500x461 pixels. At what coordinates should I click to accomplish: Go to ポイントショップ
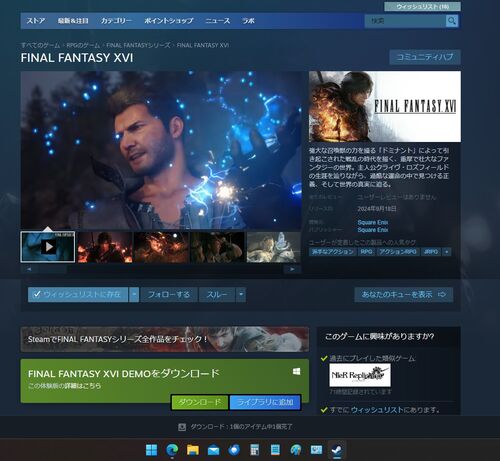pyautogui.click(x=169, y=21)
